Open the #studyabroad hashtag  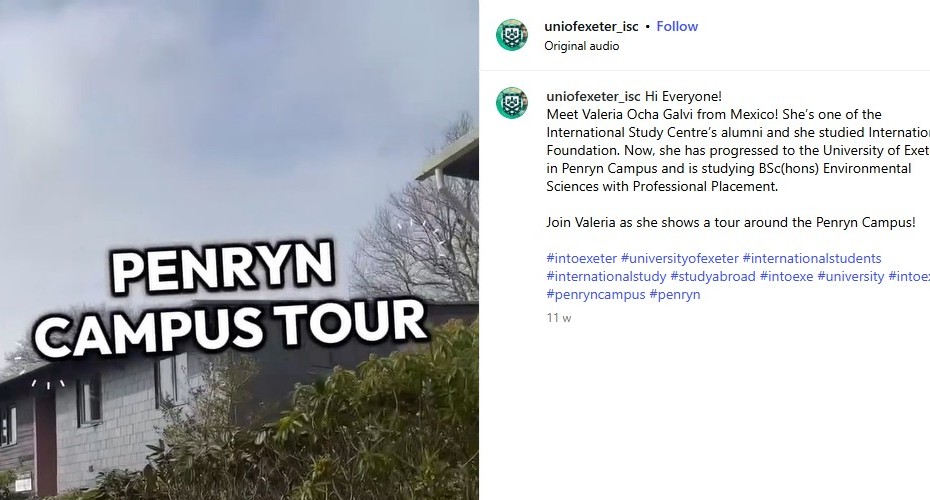pyautogui.click(x=713, y=276)
